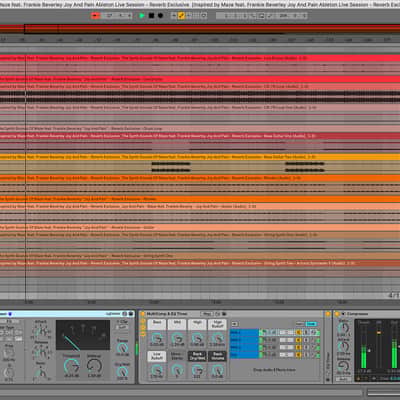Image resolution: width=400 pixels, height=400 pixels.
Task: Toggle the MultiComp rack's yellow device activator
Action: coord(143,314)
